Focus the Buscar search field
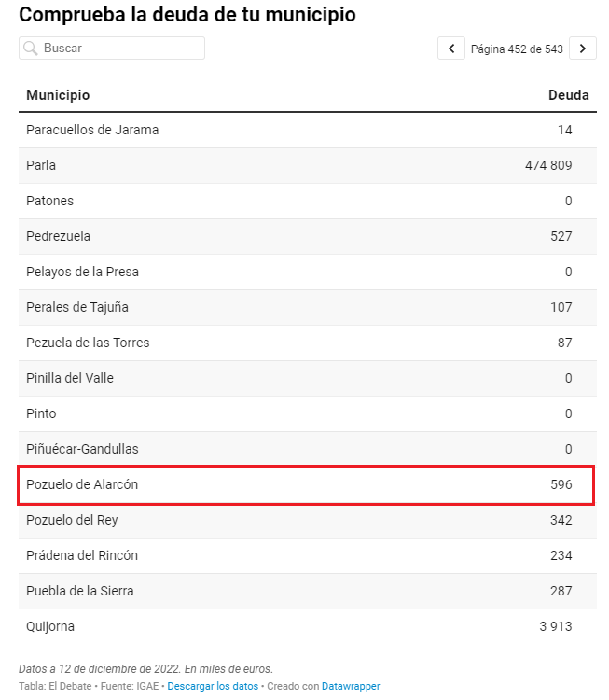 (112, 49)
